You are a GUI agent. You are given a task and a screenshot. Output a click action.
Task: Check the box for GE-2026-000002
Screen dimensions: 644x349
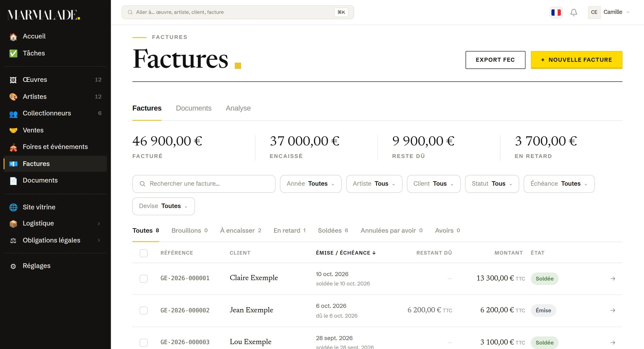click(144, 311)
